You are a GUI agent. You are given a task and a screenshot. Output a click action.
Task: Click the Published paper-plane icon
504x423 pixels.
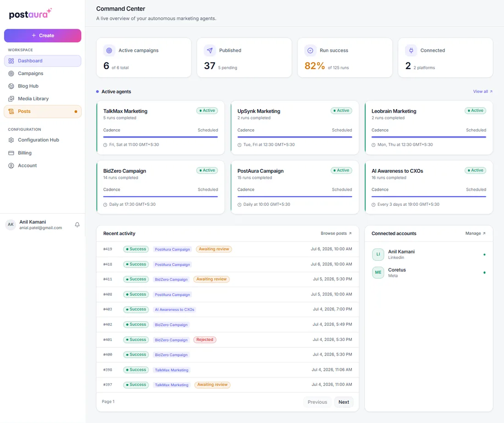click(x=209, y=50)
